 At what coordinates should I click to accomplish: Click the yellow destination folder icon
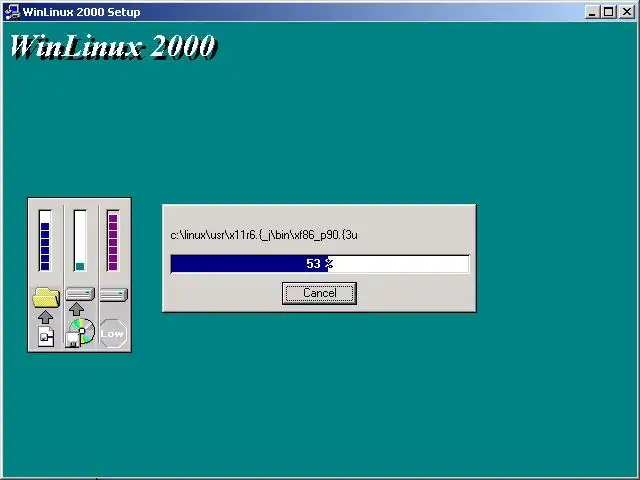[x=46, y=297]
